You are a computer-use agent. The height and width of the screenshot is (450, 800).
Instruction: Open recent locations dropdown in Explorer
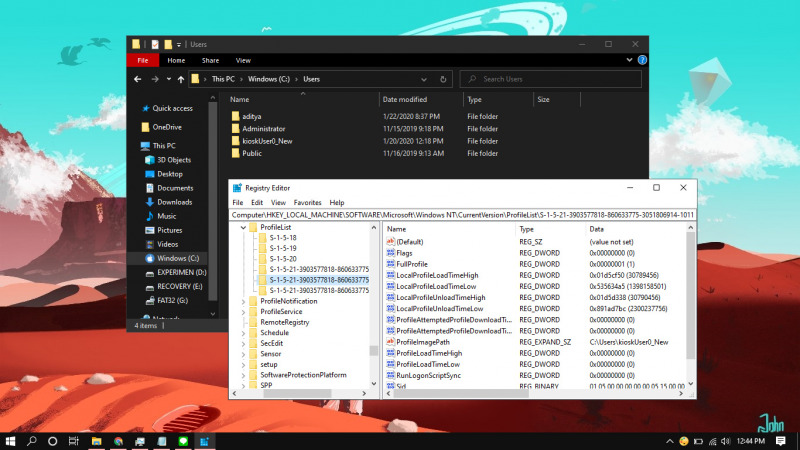[168, 79]
